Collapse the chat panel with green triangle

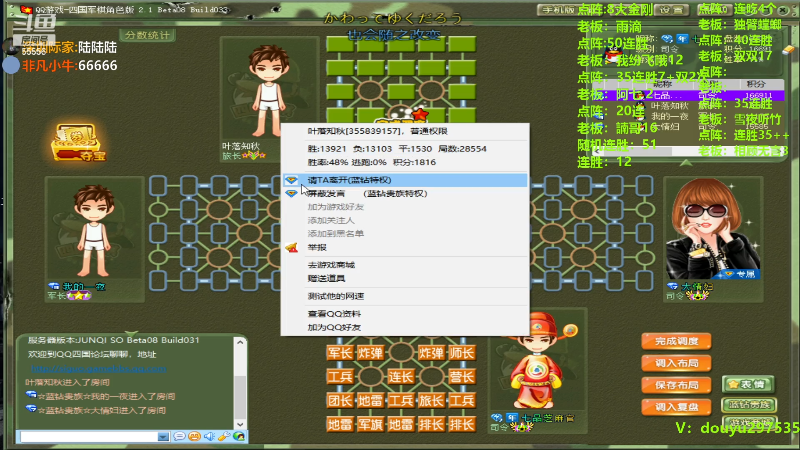[132, 333]
